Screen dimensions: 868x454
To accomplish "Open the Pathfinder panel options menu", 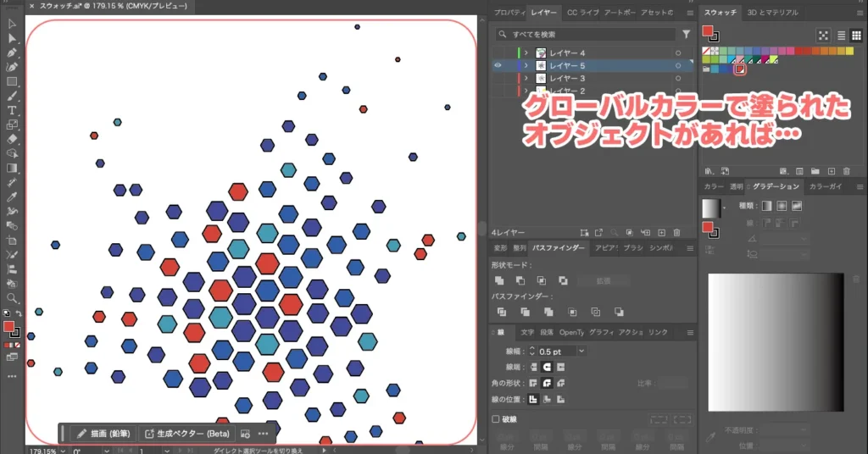I will click(690, 248).
